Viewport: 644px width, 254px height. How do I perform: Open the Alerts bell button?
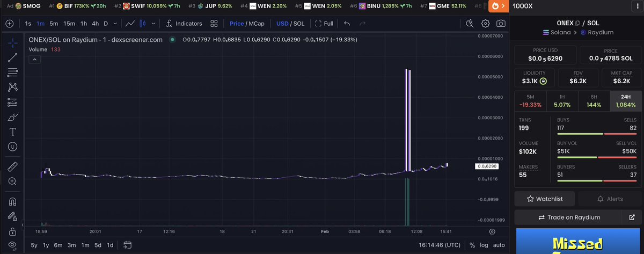[610, 199]
